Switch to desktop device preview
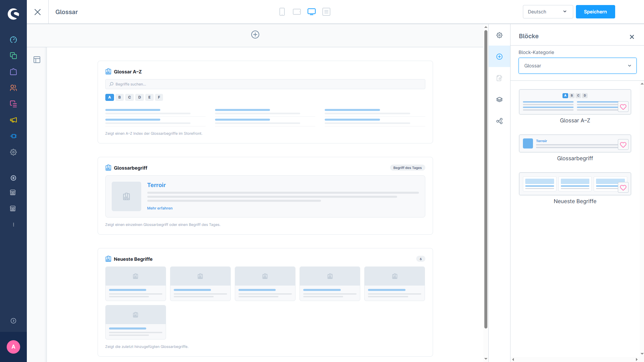The height and width of the screenshot is (362, 644). point(312,12)
